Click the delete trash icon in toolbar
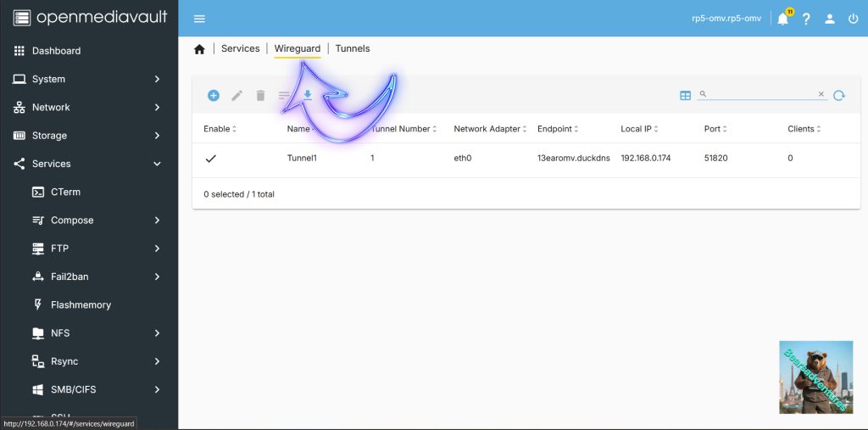Screen dimensions: 868x430 tap(261, 96)
